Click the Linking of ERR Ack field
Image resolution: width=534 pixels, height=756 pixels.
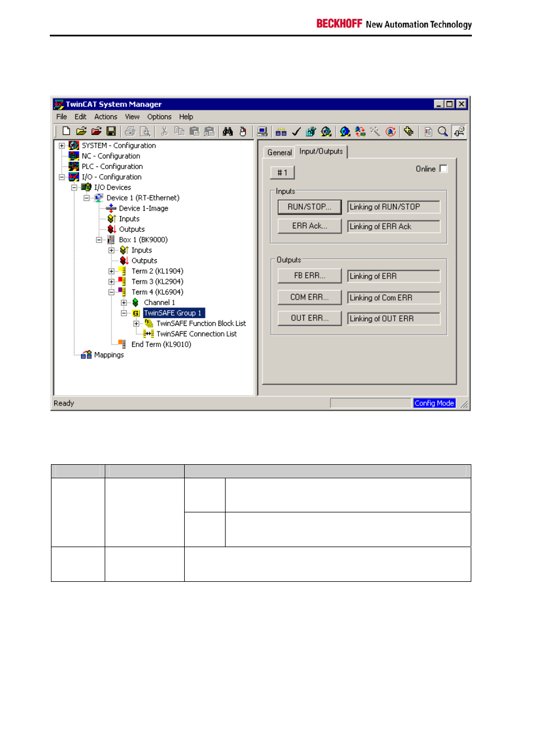click(394, 226)
